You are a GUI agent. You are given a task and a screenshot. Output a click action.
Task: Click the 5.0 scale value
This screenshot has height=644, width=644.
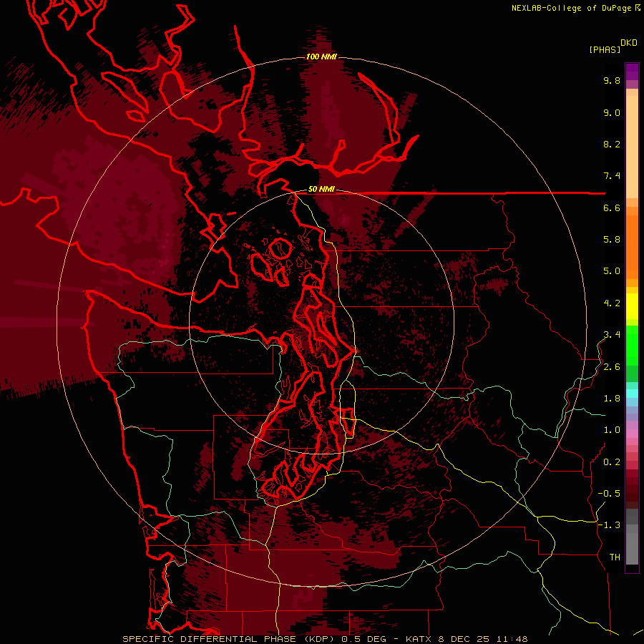(x=612, y=271)
